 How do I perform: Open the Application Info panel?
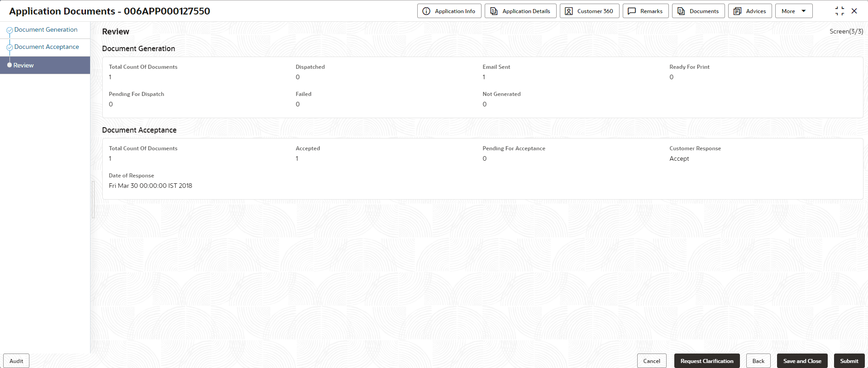tap(449, 11)
